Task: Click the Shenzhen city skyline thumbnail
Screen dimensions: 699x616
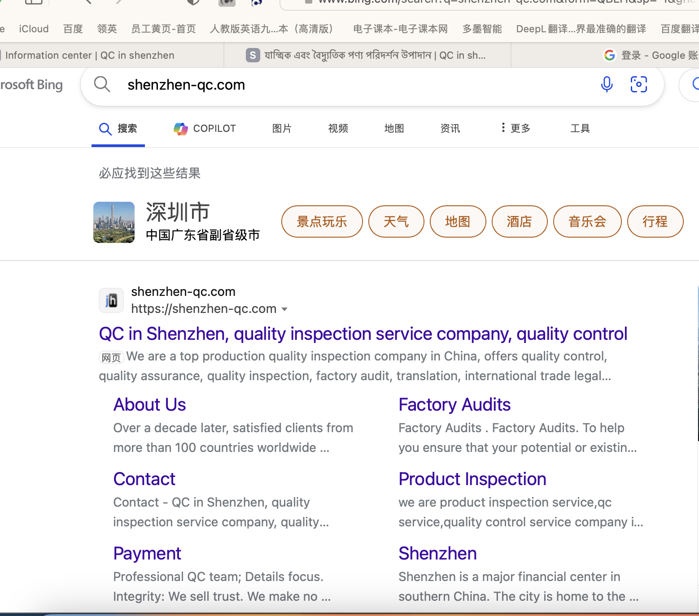Action: [x=114, y=222]
